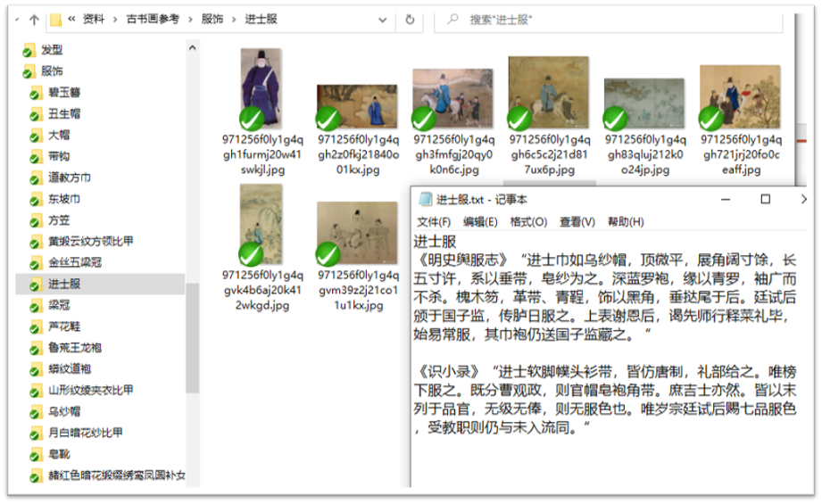Click the folder tree vertical scrollbar thumb
The image size is (822, 504).
click(x=193, y=338)
